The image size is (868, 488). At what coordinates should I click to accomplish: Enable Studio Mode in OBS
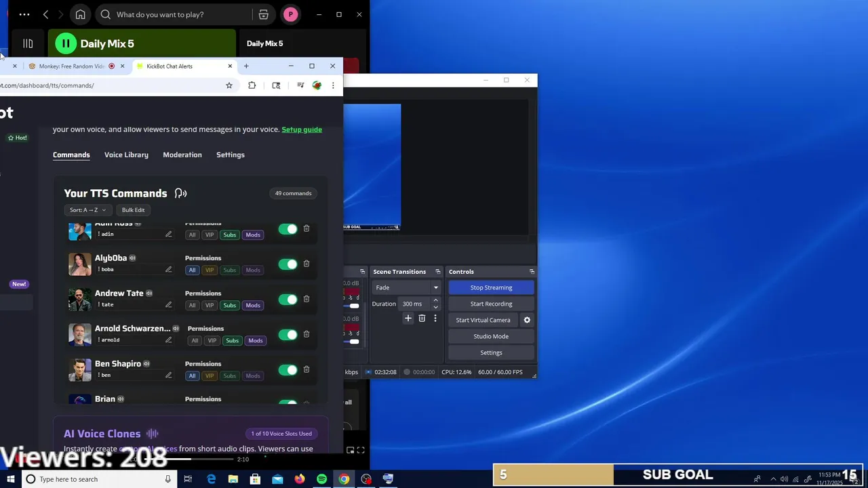pos(491,336)
